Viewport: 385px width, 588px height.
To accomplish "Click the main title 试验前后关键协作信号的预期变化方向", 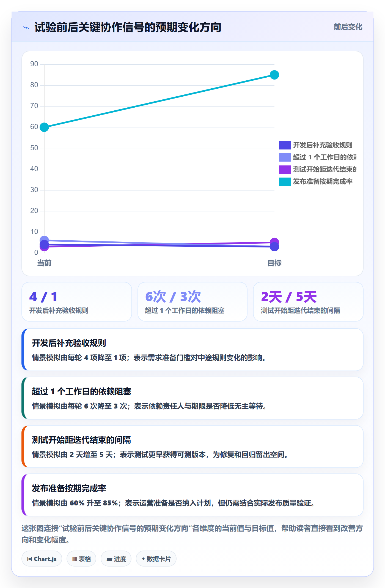I will [x=128, y=27].
